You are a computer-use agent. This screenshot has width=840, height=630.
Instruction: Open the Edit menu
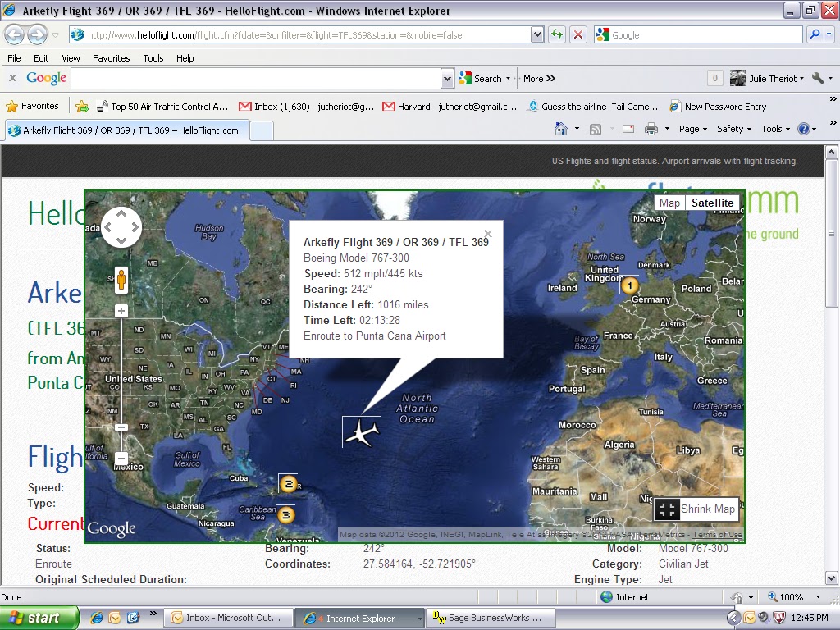(x=41, y=58)
